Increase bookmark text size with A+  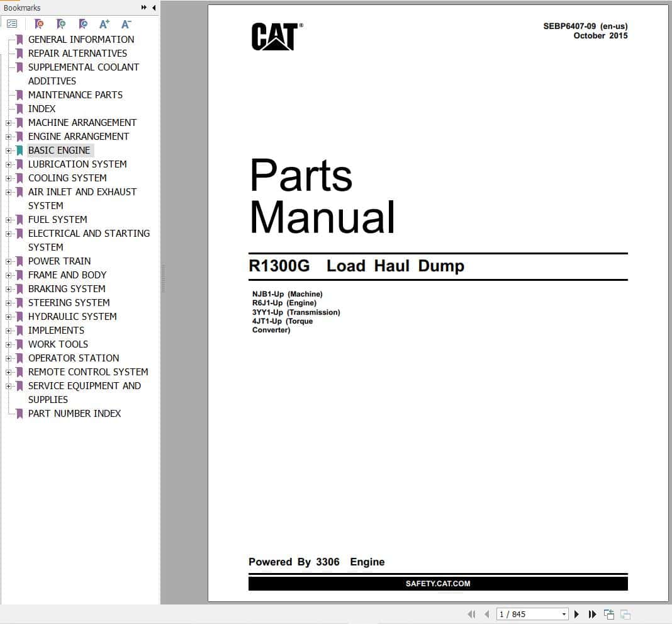tap(104, 24)
